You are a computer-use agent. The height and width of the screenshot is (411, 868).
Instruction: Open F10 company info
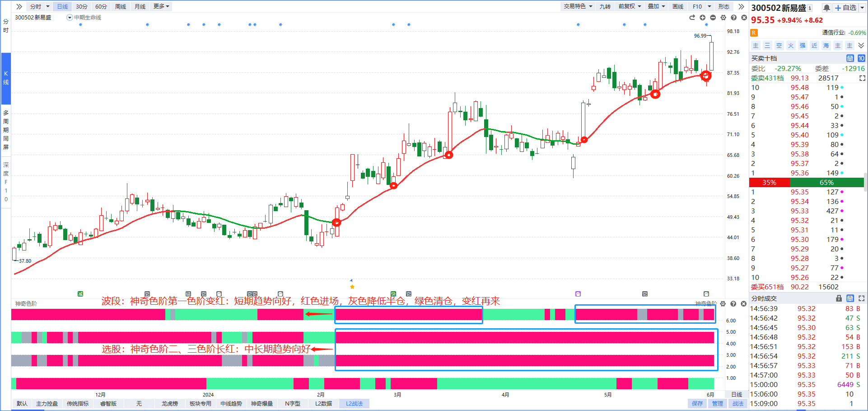(x=697, y=6)
